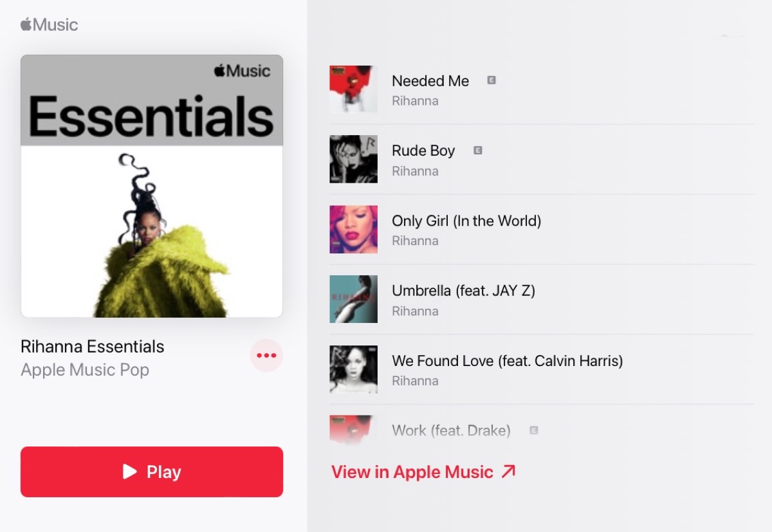Click the Apple Music Pop curator label
This screenshot has height=532, width=772.
[x=85, y=370]
